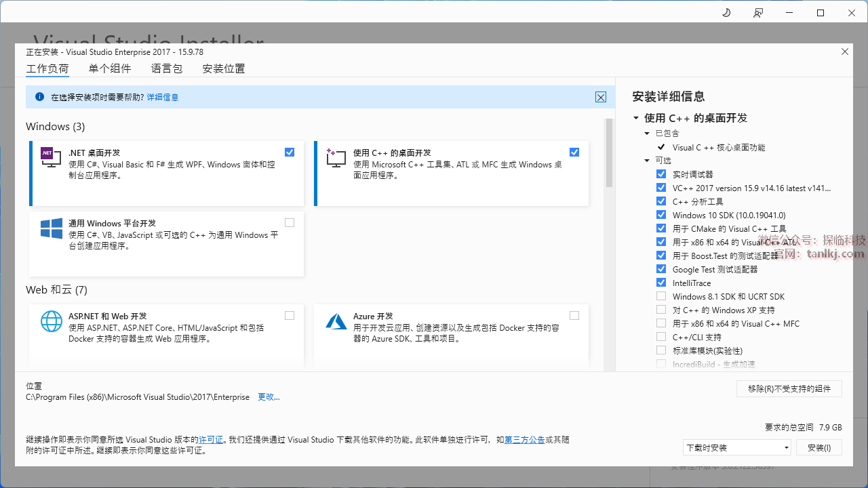Open the 第三方公告 link
This screenshot has width=868, height=488.
coord(525,440)
